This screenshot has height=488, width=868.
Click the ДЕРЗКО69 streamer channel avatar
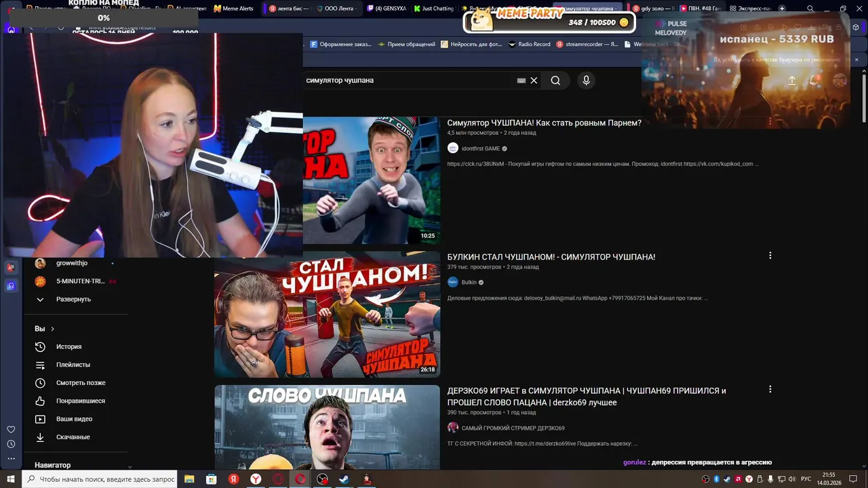[x=453, y=428]
